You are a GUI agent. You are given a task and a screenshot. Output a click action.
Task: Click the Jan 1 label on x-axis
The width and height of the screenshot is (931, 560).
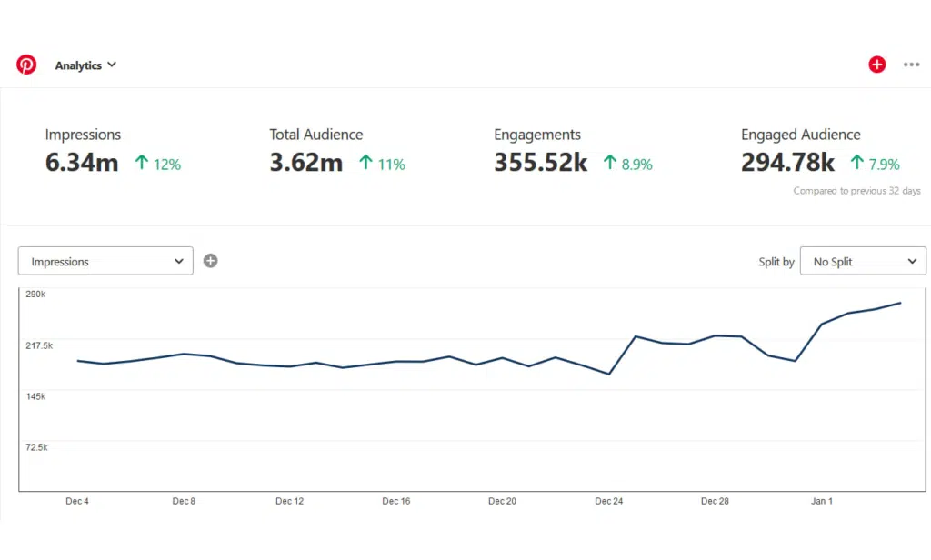coord(821,501)
